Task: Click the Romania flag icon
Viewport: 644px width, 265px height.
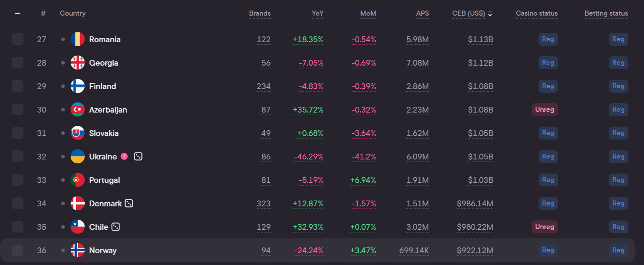Action: coord(77,39)
